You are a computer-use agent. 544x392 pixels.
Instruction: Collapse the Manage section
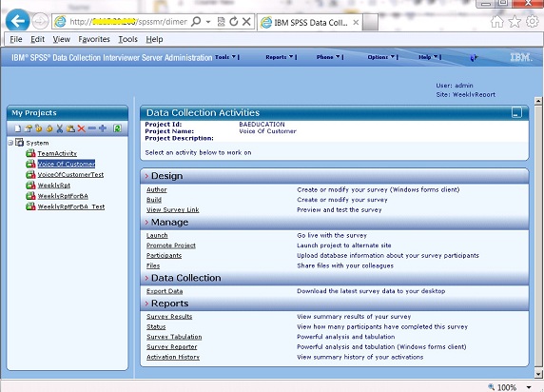[x=146, y=223]
